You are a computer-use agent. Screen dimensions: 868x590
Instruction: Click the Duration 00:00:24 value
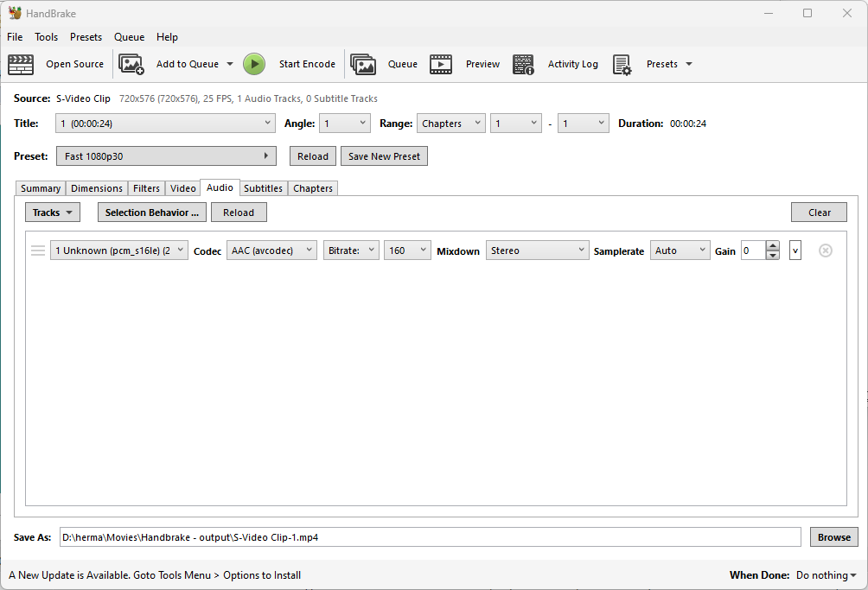pos(688,124)
